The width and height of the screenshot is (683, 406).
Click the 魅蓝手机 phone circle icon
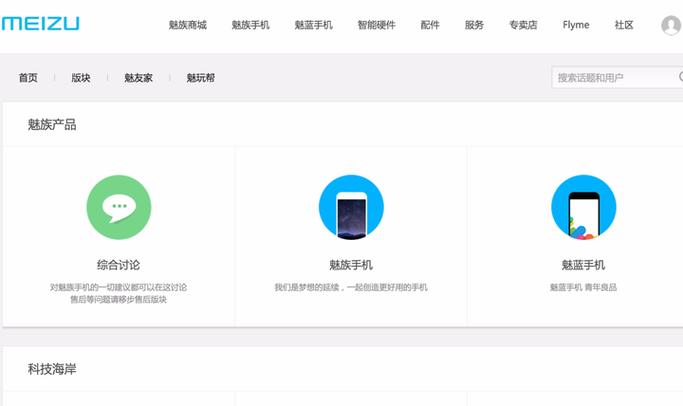click(x=583, y=207)
